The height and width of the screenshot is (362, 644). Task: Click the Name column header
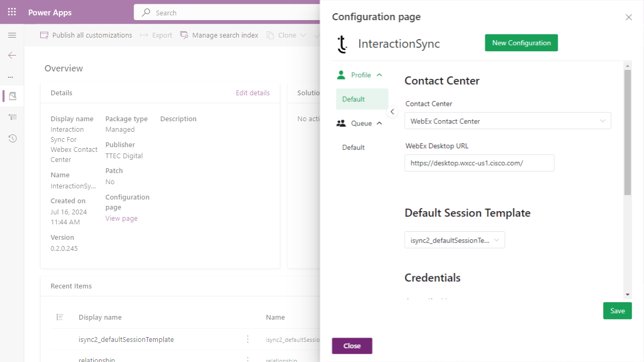coord(275,317)
